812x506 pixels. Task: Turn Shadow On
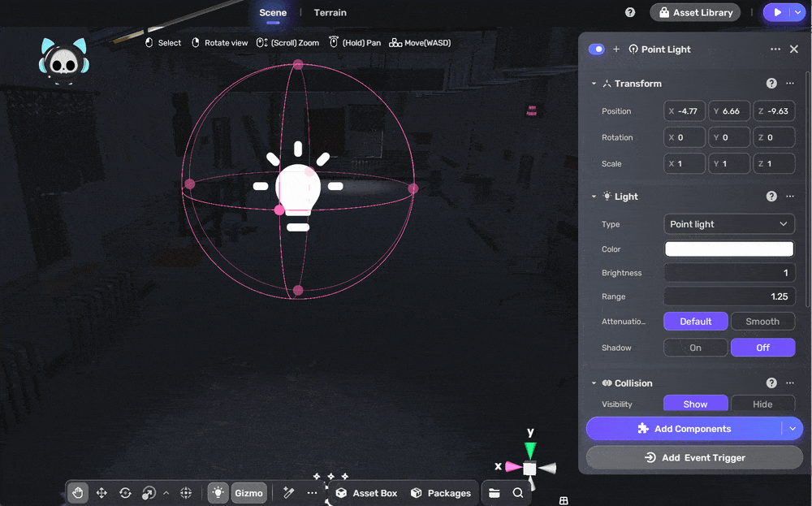[696, 348]
